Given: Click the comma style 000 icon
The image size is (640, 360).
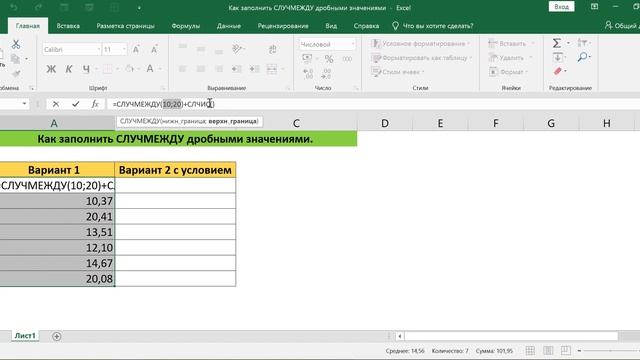Looking at the screenshot, I should click(x=347, y=59).
